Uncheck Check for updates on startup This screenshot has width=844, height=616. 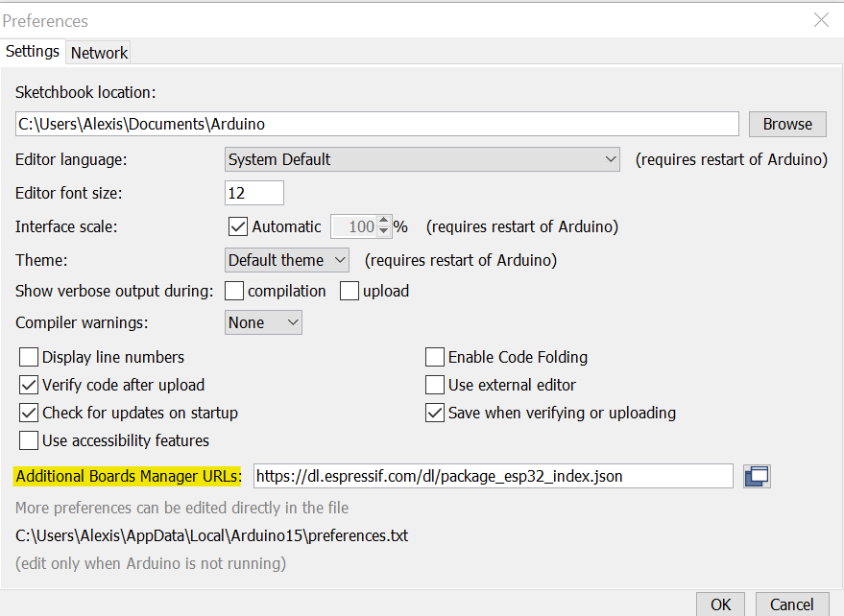click(29, 414)
